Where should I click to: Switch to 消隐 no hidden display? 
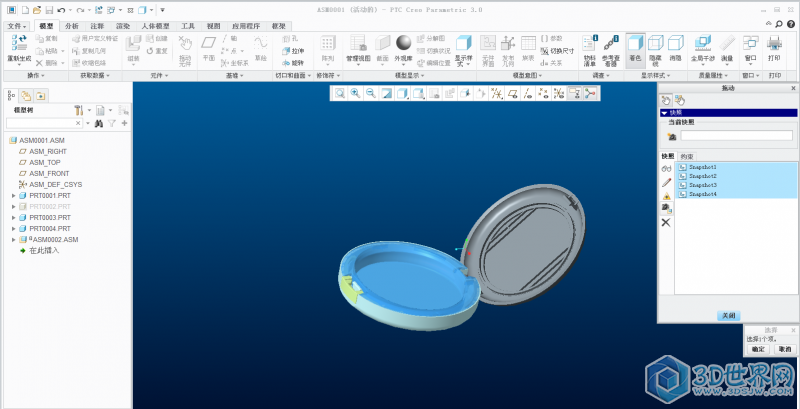coord(676,49)
